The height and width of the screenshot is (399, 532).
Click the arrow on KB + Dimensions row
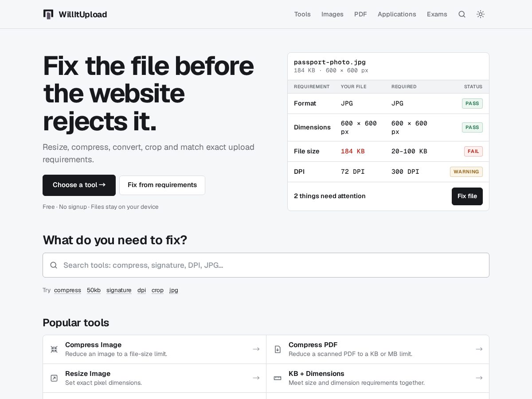479,378
